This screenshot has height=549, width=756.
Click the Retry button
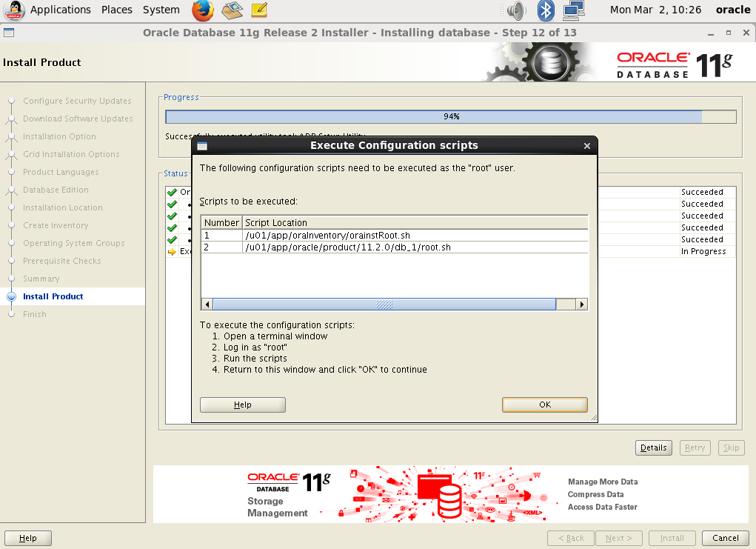tap(695, 447)
